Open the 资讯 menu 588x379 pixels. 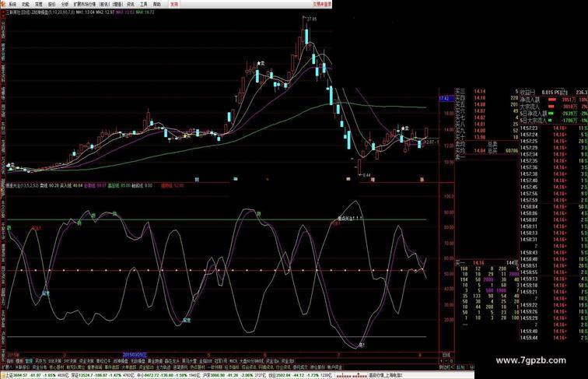[131, 4]
